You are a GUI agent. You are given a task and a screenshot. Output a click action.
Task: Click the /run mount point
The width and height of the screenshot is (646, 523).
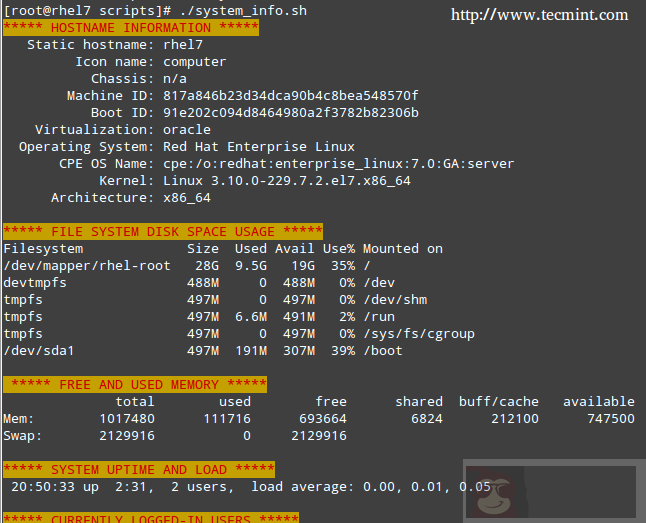point(379,317)
